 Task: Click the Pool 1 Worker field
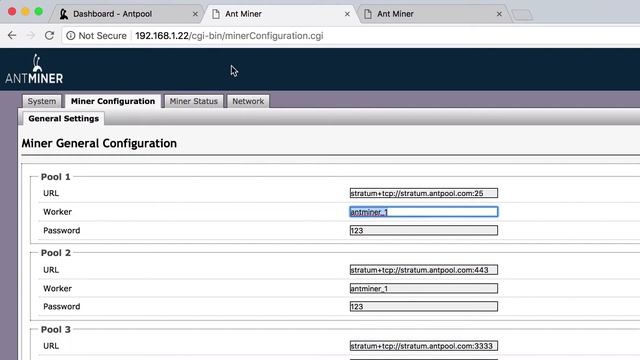pyautogui.click(x=424, y=211)
